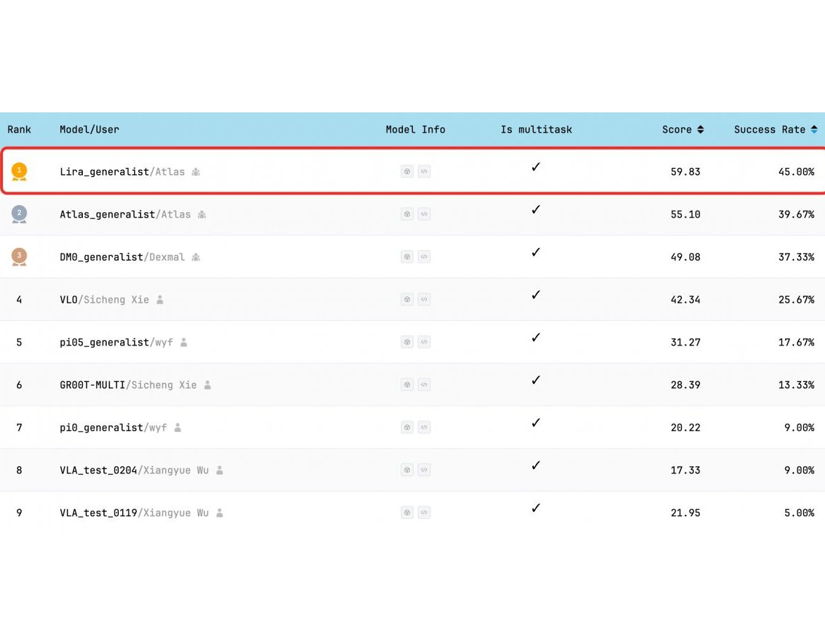825x644 pixels.
Task: Toggle multitask checkmark in pi0_generalist row
Action: pos(536,423)
